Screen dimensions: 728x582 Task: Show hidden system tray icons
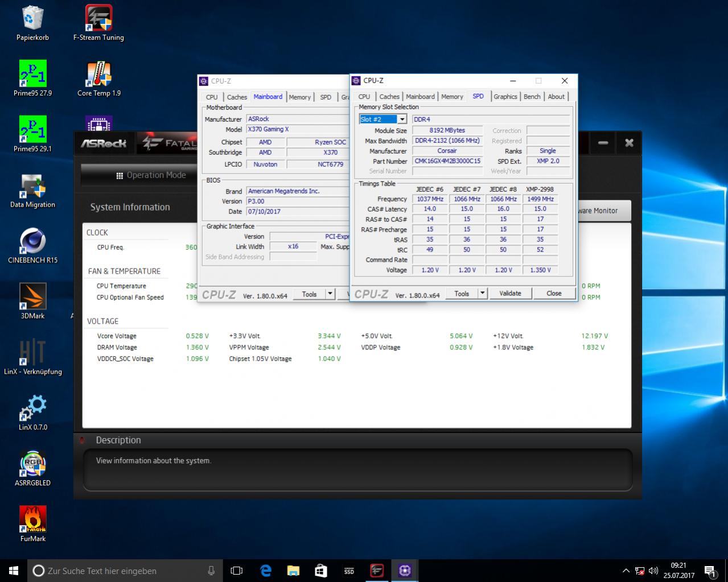(x=626, y=571)
